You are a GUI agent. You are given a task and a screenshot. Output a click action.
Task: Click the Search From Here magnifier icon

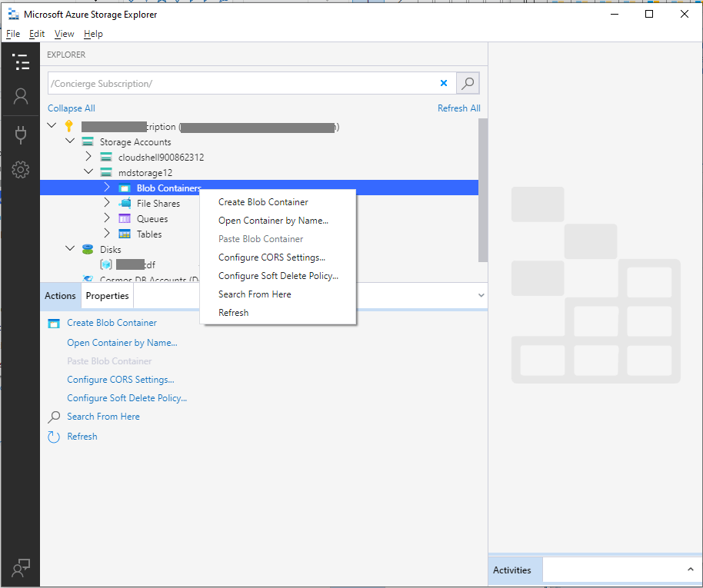tap(52, 416)
